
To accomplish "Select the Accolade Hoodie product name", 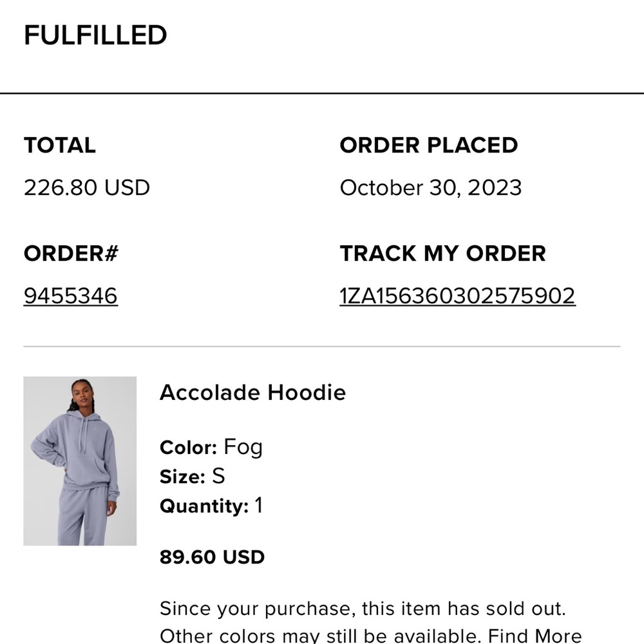I will tap(252, 392).
